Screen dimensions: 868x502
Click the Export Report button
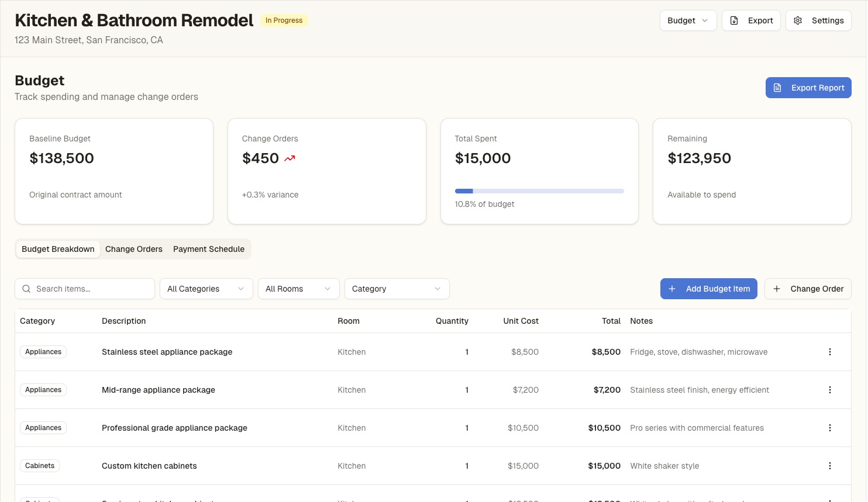(x=808, y=88)
